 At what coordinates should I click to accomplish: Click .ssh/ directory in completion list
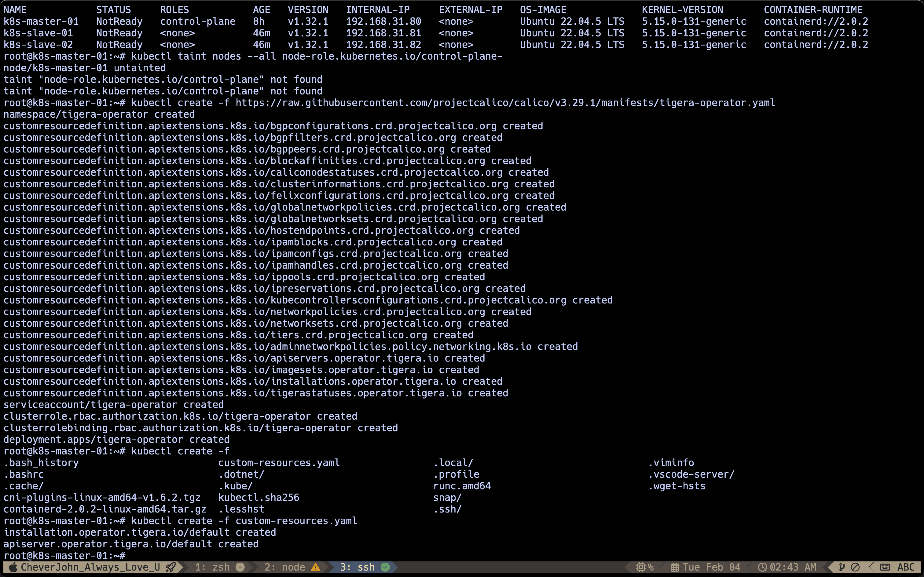click(448, 509)
